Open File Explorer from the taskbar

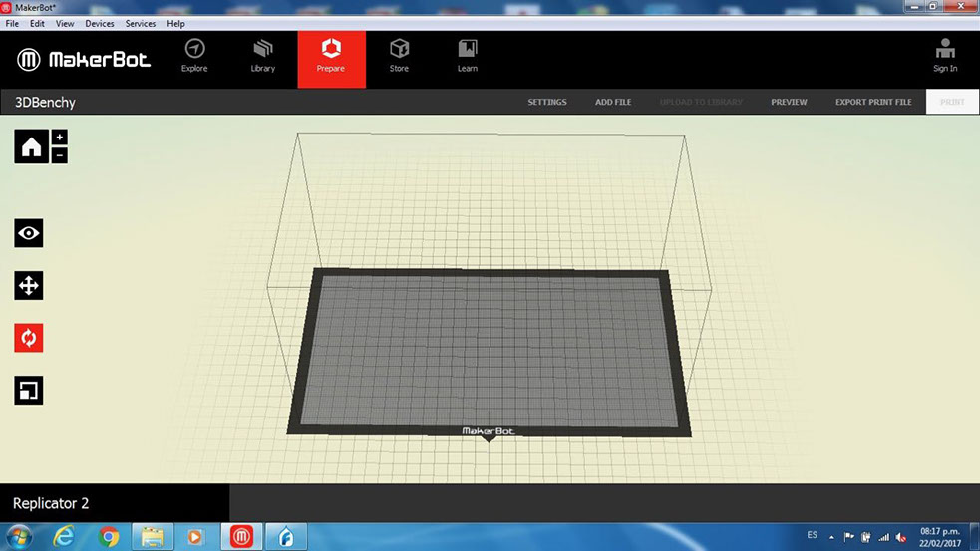pos(153,537)
